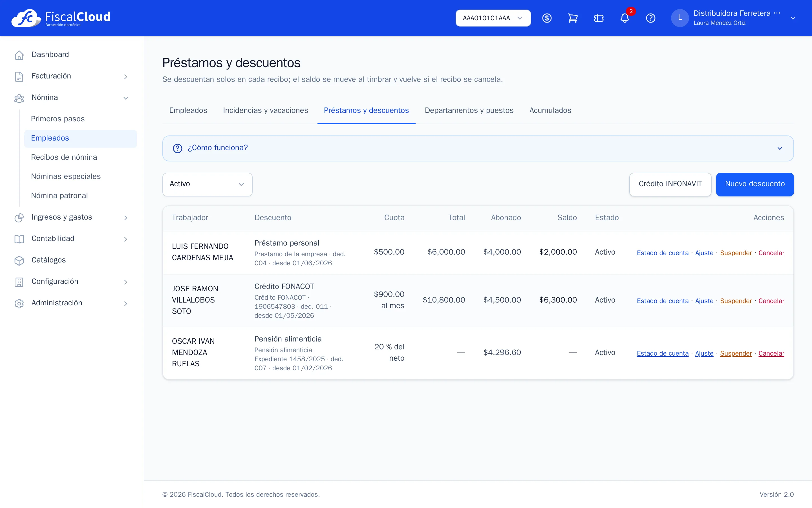
Task: Click the Administración gear icon
Action: (19, 303)
